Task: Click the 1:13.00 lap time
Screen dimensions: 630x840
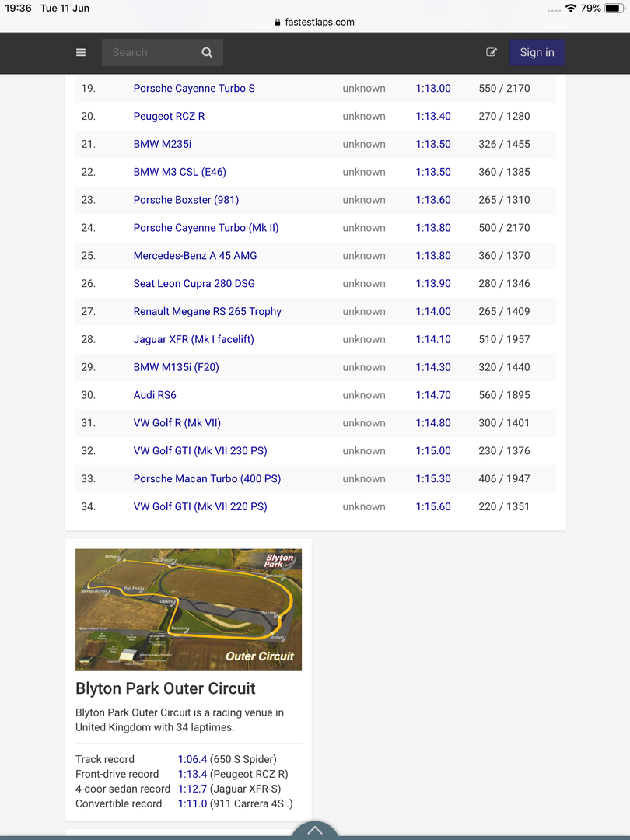Action: pyautogui.click(x=433, y=89)
